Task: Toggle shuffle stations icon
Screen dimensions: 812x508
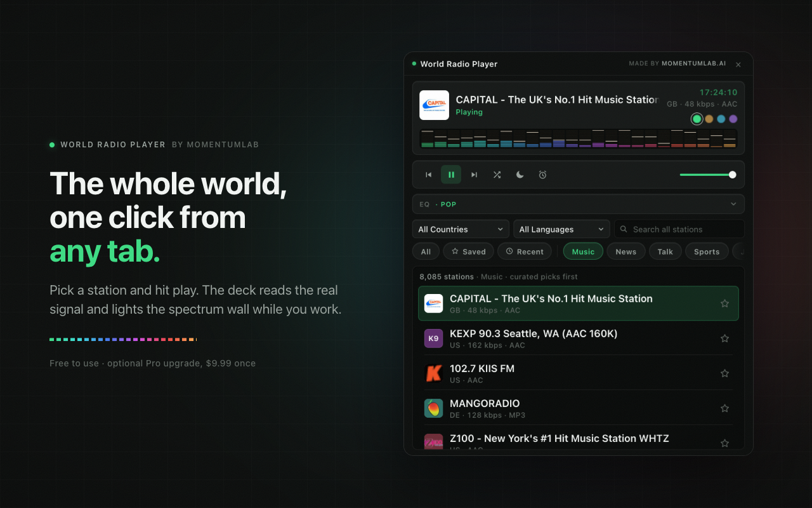Action: coord(497,175)
